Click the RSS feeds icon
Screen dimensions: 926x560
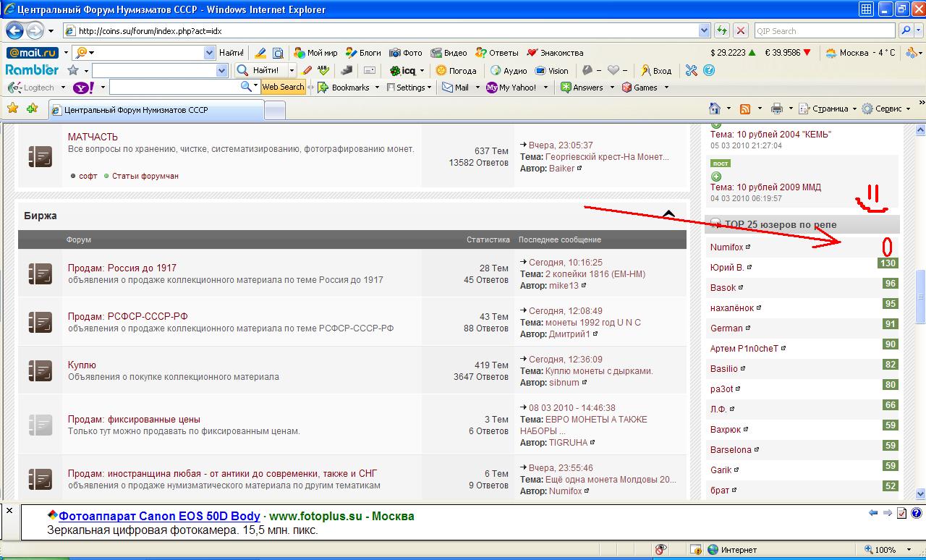745,109
